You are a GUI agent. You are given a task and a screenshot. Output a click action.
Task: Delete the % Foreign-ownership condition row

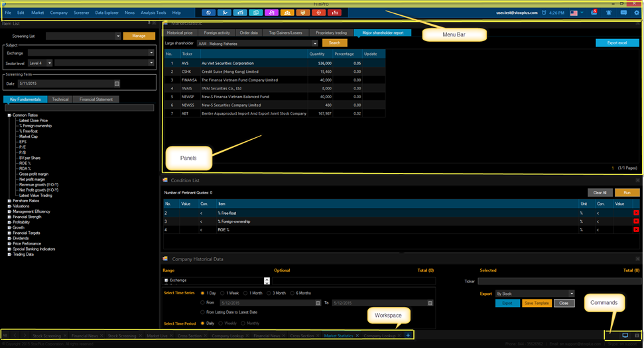(x=636, y=221)
